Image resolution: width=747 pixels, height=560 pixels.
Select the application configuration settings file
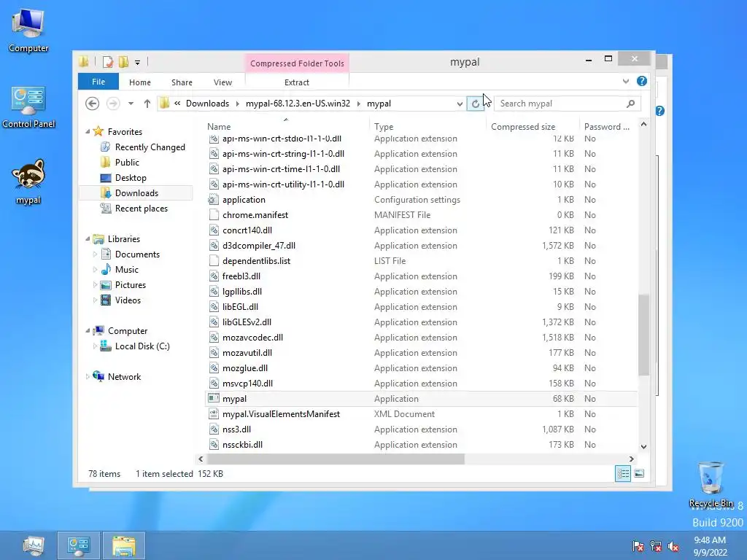(x=421, y=200)
